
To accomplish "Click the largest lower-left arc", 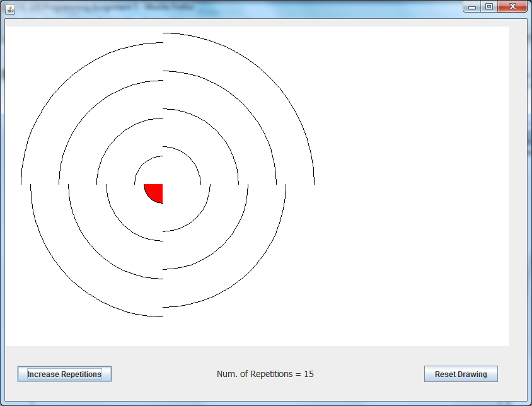I will pyautogui.click(x=69, y=278).
